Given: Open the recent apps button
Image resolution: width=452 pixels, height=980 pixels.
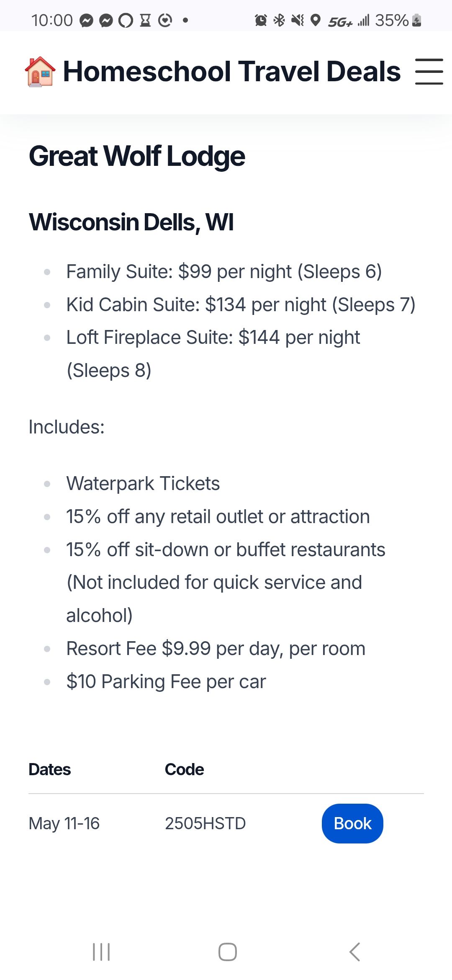Looking at the screenshot, I should tap(101, 952).
